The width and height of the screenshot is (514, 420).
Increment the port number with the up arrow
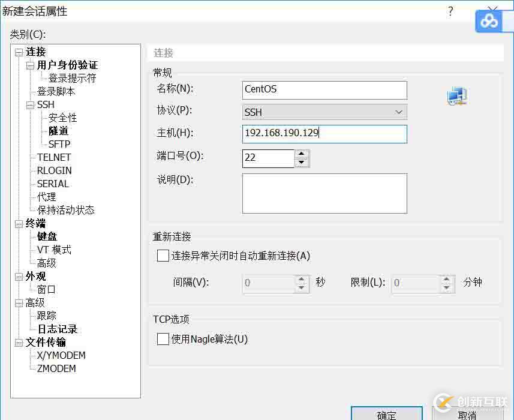[x=301, y=154]
